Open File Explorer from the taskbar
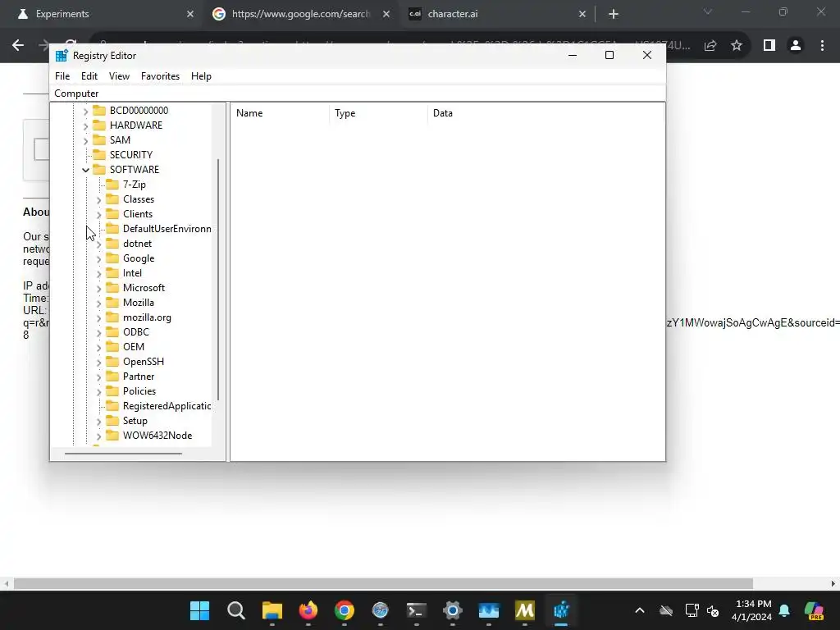Image resolution: width=840 pixels, height=630 pixels. 272,610
